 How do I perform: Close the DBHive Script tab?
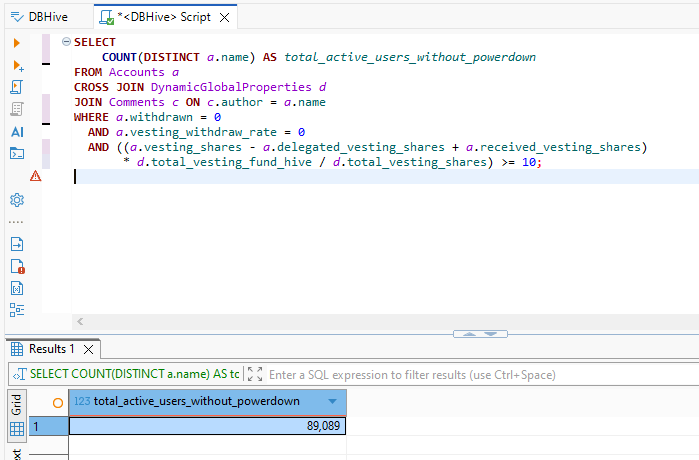tap(223, 17)
